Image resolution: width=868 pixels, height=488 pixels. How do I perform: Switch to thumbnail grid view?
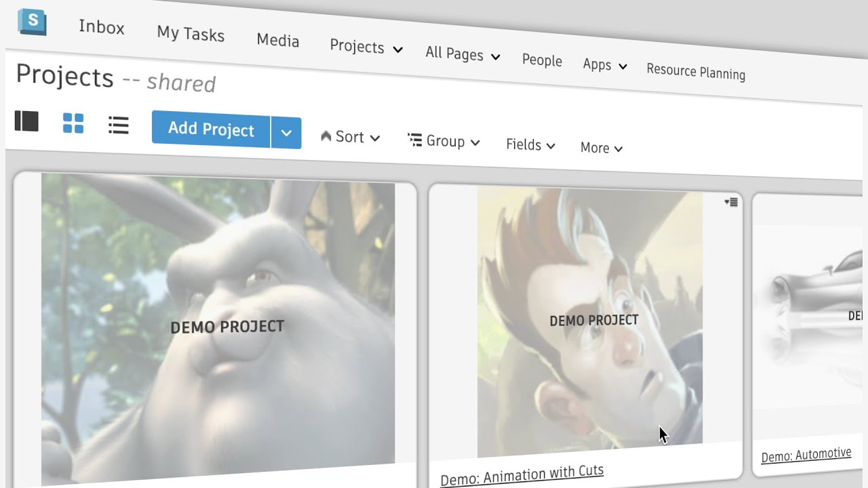point(73,123)
